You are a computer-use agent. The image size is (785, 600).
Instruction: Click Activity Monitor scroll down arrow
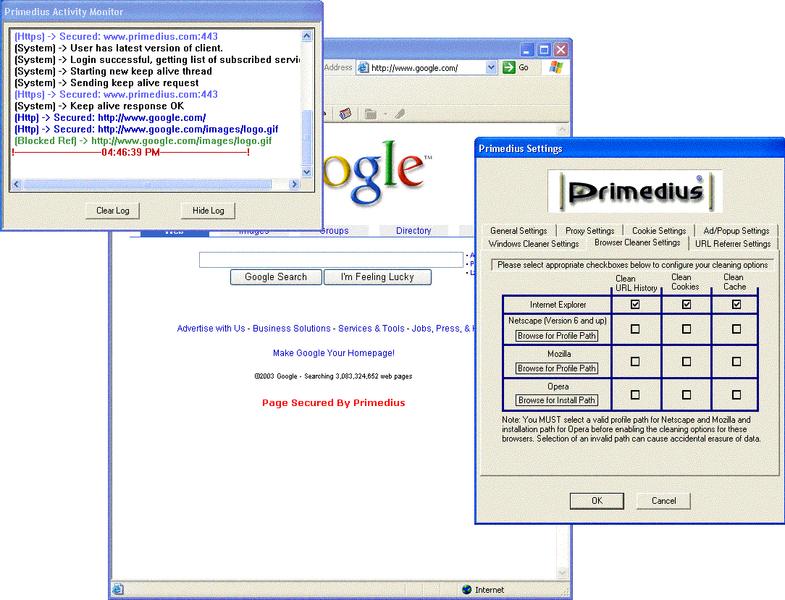click(307, 172)
